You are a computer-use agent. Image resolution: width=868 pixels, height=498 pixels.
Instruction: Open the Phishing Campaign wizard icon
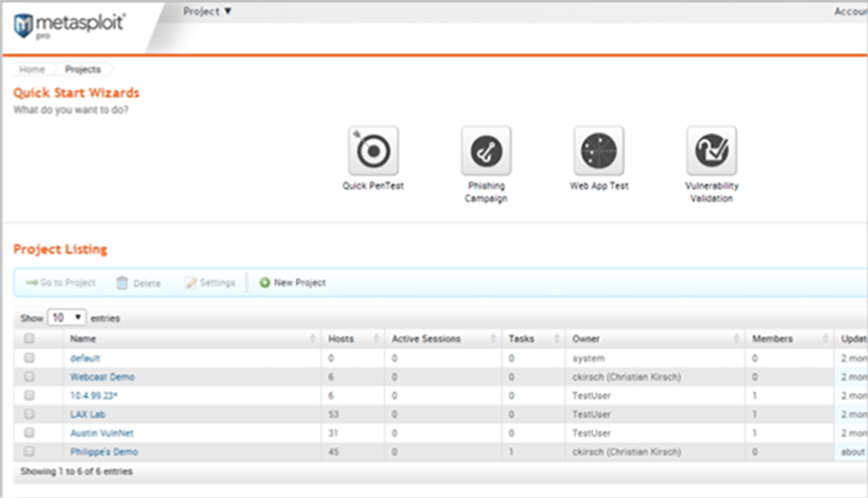486,151
